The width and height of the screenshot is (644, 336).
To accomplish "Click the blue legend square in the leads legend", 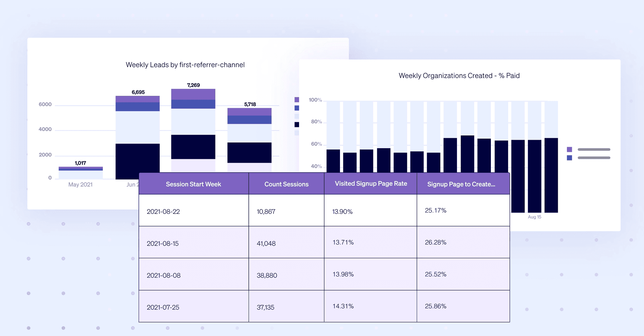I will [x=297, y=108].
